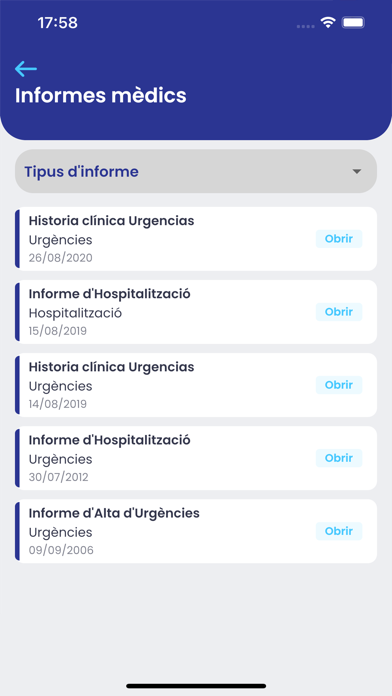Viewport: 392px width, 696px height.
Task: Select the 26/08/2020 Historia clínica Urgencias card
Action: [x=196, y=239]
